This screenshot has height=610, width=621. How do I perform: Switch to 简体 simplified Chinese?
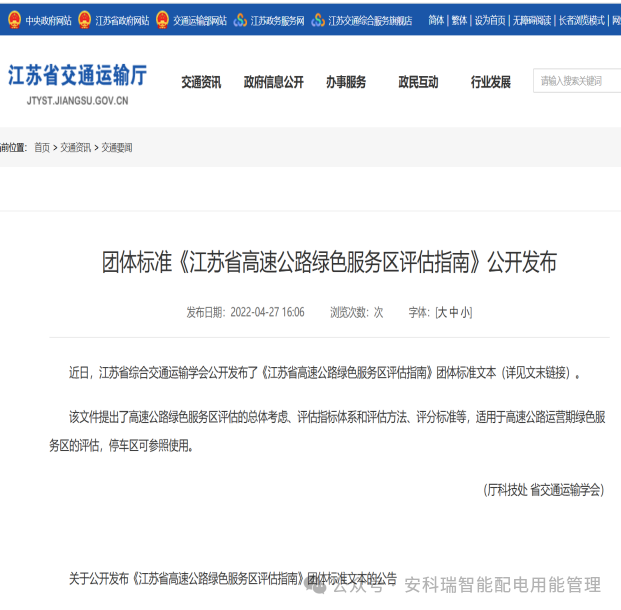pyautogui.click(x=436, y=20)
